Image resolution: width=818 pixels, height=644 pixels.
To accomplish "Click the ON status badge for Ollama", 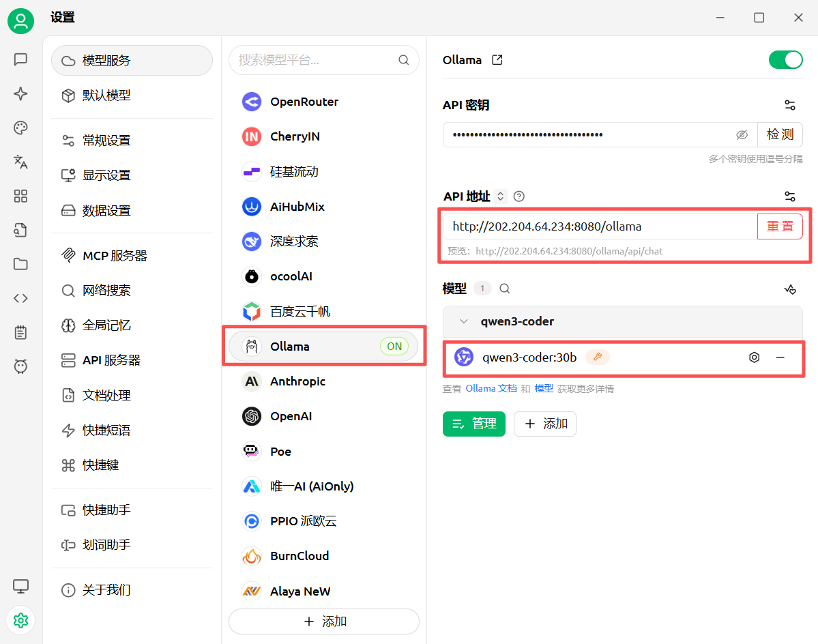I will 394,347.
